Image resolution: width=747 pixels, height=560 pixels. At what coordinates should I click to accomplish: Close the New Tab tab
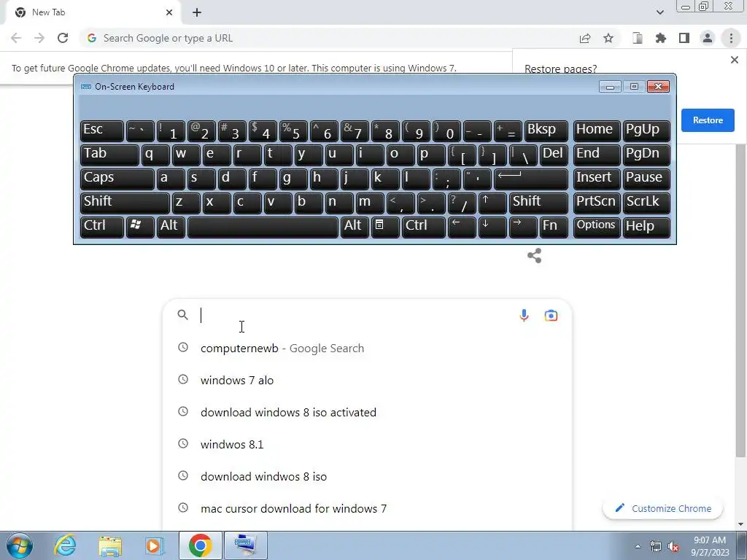[169, 12]
